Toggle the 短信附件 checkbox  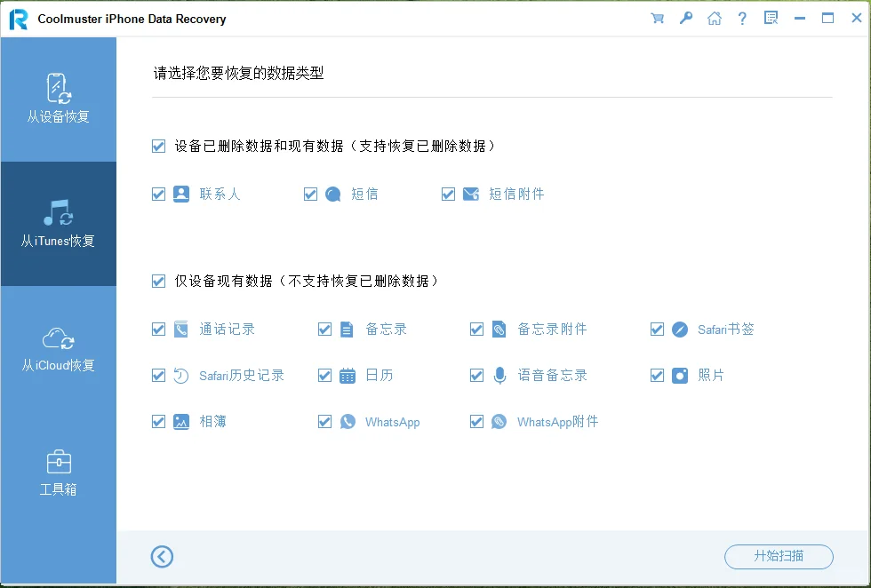448,194
